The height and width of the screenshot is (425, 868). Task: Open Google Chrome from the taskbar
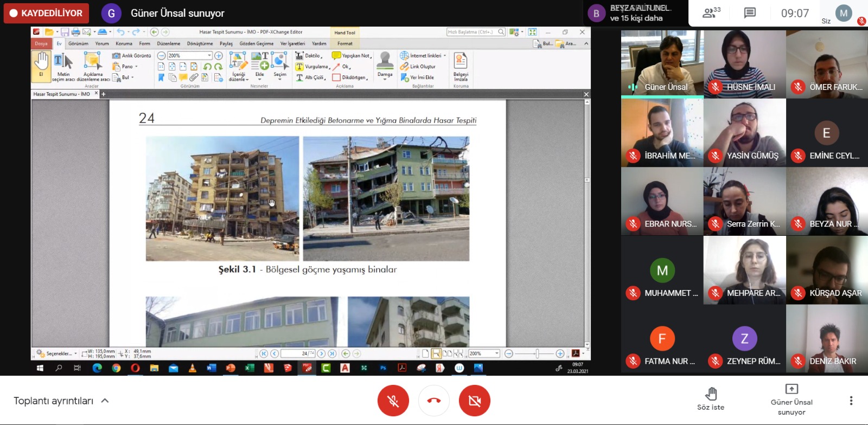[x=116, y=368]
